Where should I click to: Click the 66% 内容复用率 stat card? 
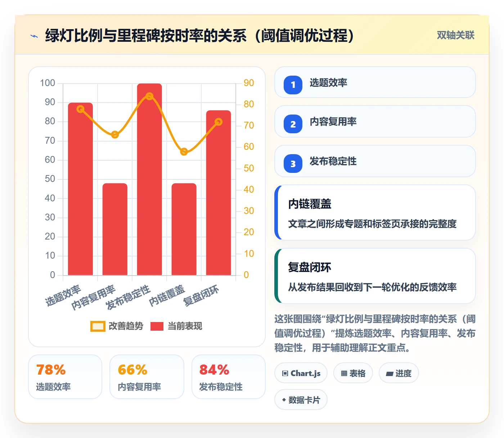click(x=147, y=377)
